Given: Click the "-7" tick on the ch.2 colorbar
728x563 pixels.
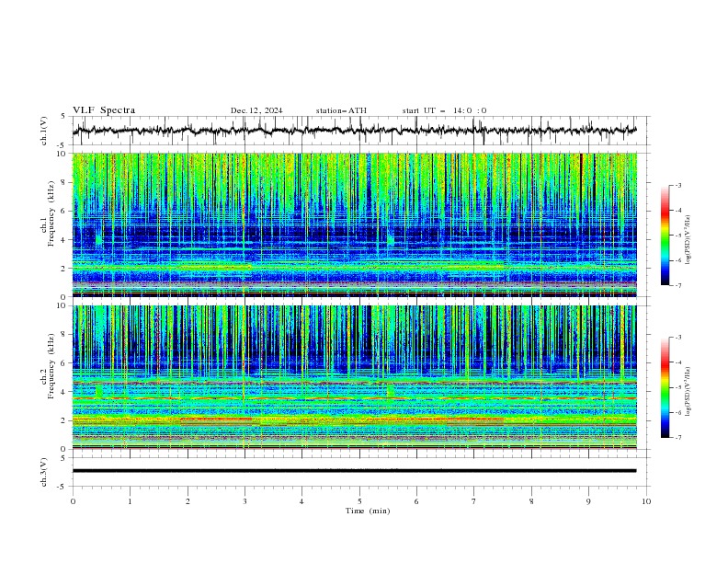Looking at the screenshot, I should 678,437.
